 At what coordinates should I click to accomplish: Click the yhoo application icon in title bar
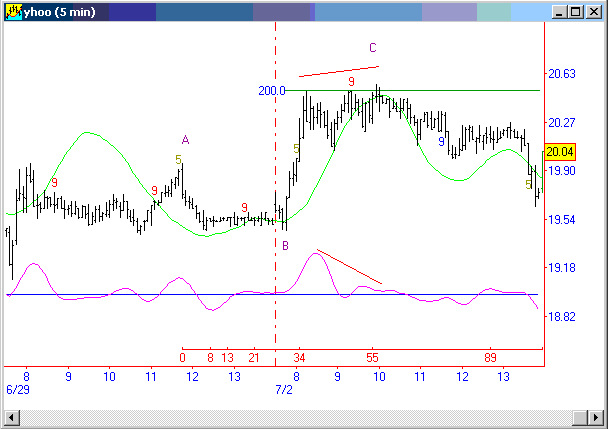pyautogui.click(x=13, y=12)
